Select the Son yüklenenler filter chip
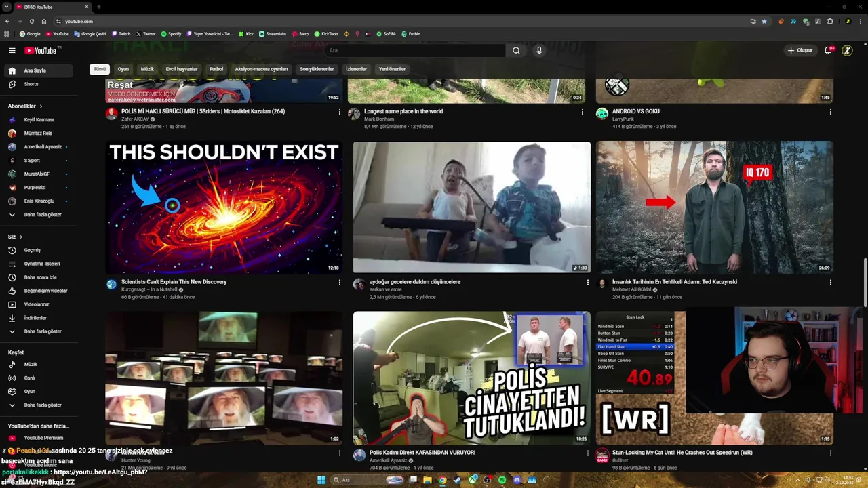 point(317,69)
